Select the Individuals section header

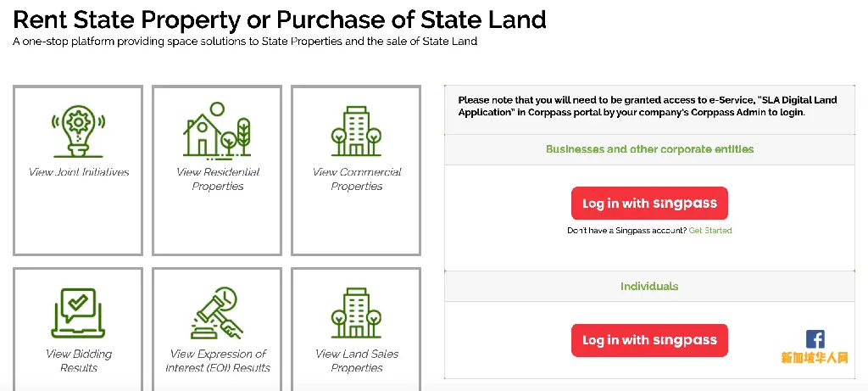[x=649, y=287]
